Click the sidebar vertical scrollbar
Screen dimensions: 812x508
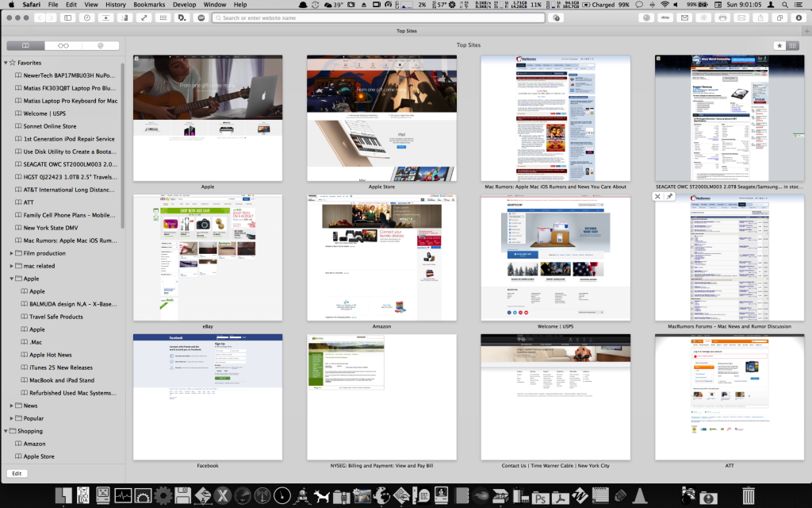click(123, 145)
